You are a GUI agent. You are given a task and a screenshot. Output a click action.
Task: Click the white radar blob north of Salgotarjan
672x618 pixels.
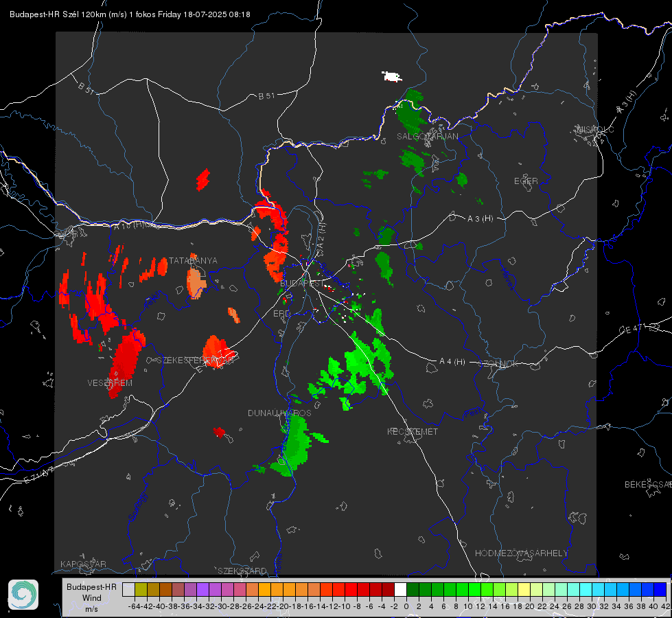391,77
